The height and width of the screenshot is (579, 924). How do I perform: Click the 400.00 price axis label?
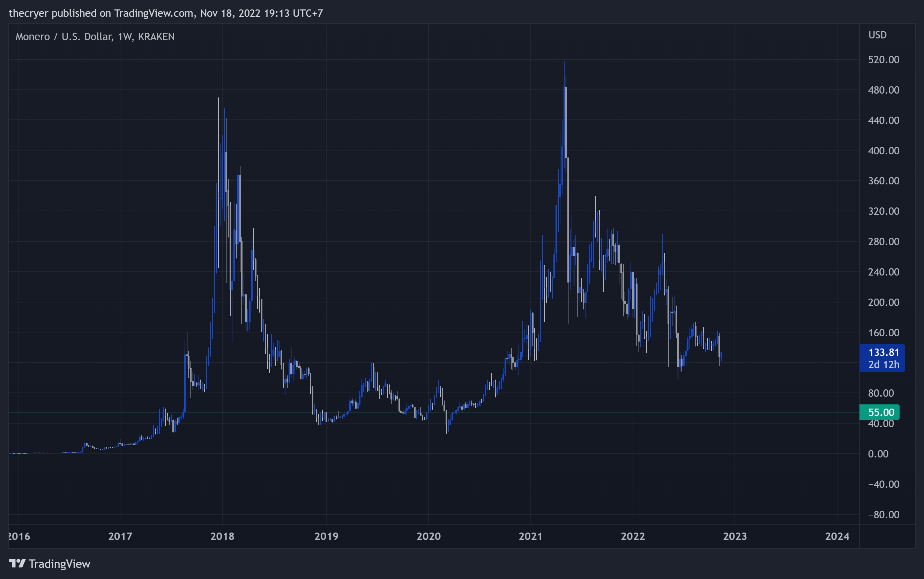coord(884,151)
